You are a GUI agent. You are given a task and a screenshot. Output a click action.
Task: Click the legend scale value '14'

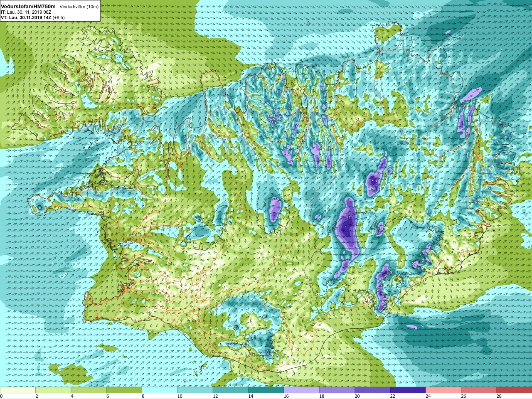coord(251,396)
